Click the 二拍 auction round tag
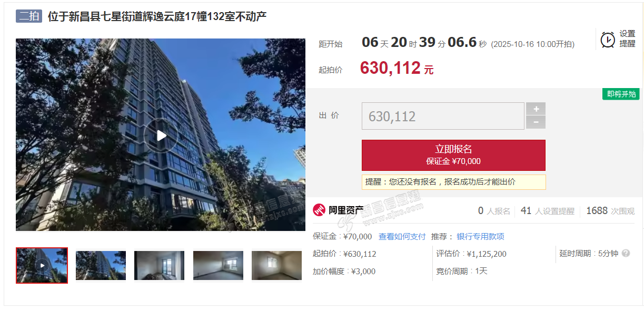The height and width of the screenshot is (309, 644). [29, 16]
